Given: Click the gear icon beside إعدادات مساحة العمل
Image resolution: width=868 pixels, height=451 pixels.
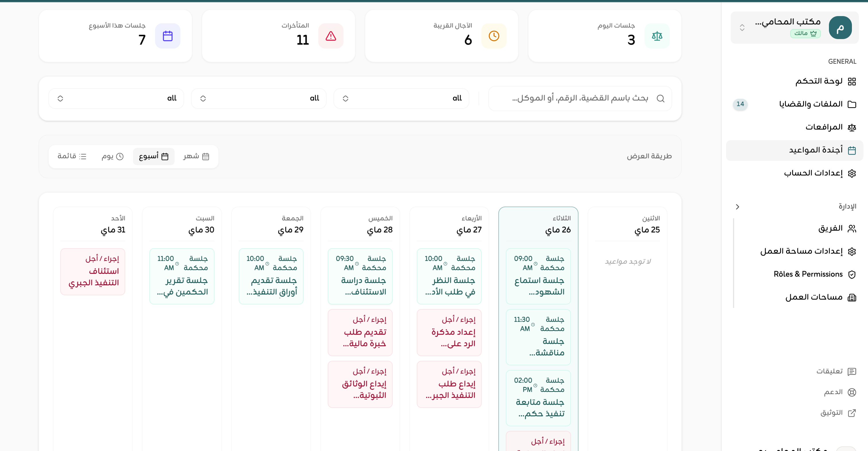Looking at the screenshot, I should pos(852,251).
